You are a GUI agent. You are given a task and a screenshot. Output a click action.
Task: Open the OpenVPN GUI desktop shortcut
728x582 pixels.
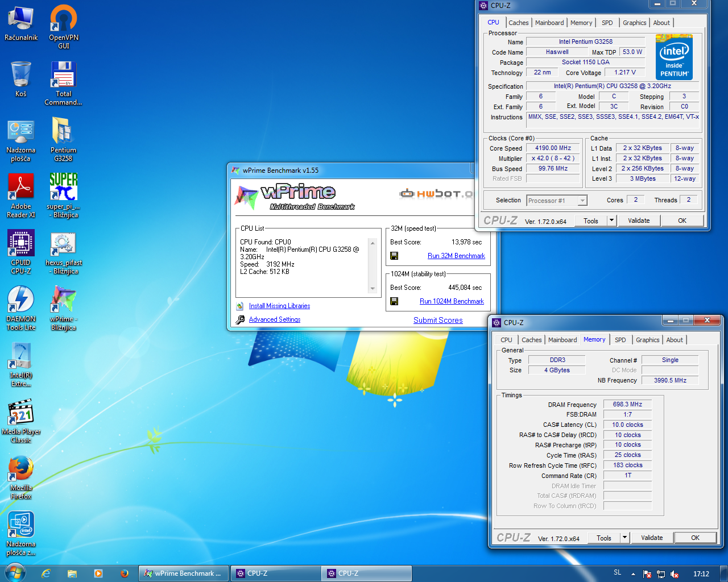64,27
